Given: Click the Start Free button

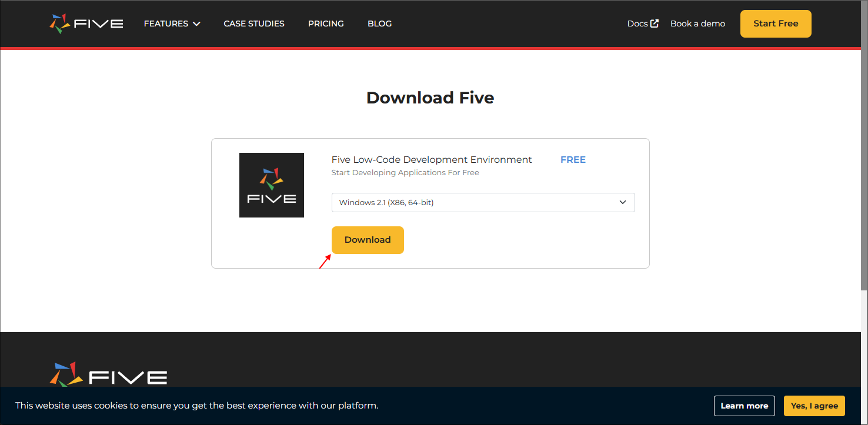Looking at the screenshot, I should point(776,24).
